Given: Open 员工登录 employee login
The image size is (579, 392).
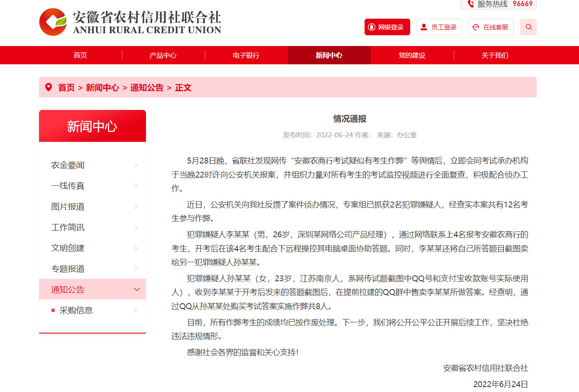Looking at the screenshot, I should [439, 27].
